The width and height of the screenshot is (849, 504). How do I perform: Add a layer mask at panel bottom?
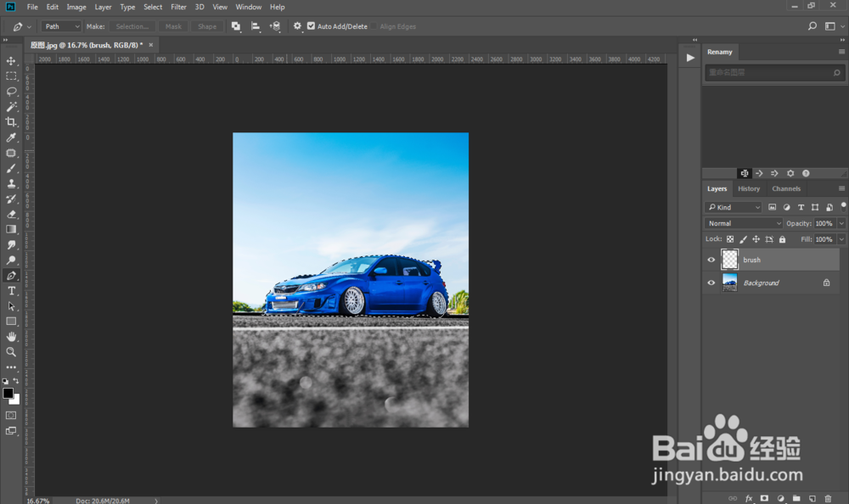pyautogui.click(x=765, y=498)
